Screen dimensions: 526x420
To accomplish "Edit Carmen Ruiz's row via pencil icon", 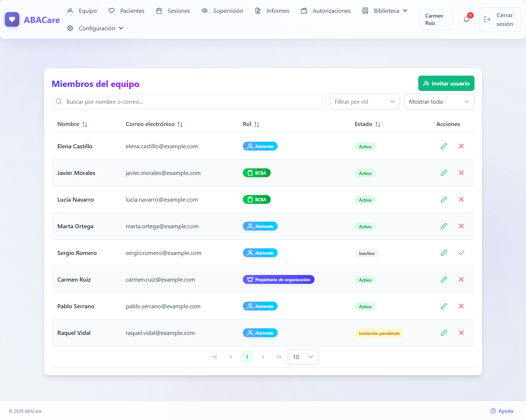I will [x=444, y=279].
